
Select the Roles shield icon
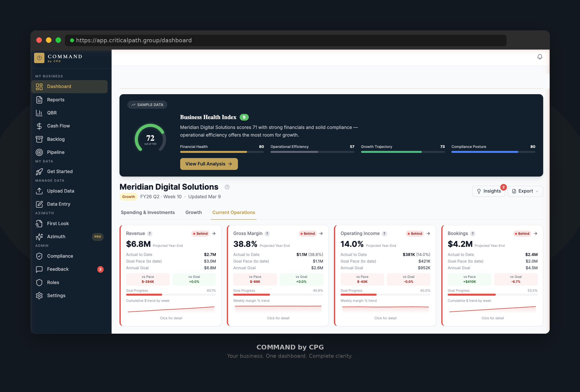[39, 283]
